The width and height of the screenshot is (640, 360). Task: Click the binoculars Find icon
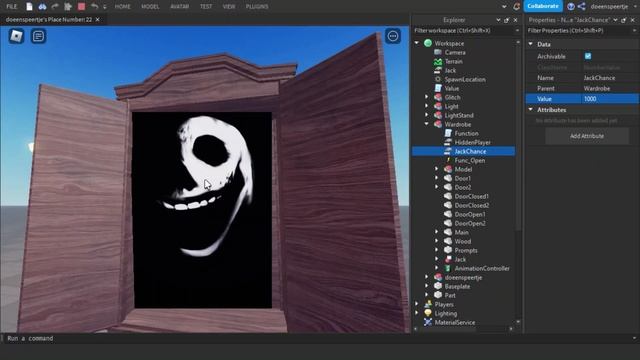tap(42, 6)
